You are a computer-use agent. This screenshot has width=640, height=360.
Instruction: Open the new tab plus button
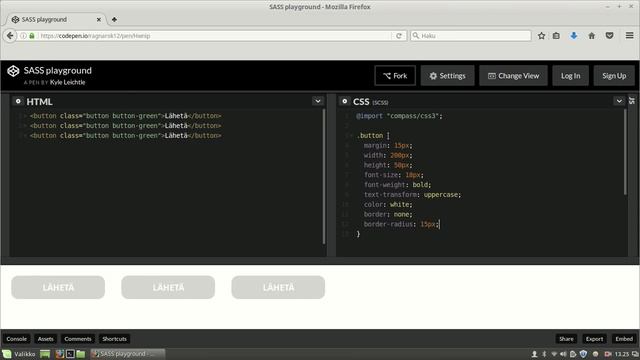[114, 19]
